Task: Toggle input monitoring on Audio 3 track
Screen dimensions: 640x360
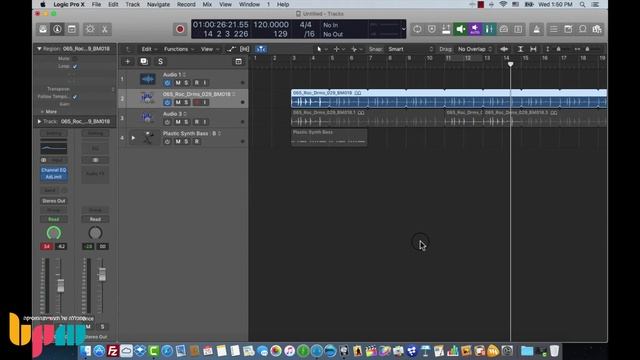Action: click(205, 122)
